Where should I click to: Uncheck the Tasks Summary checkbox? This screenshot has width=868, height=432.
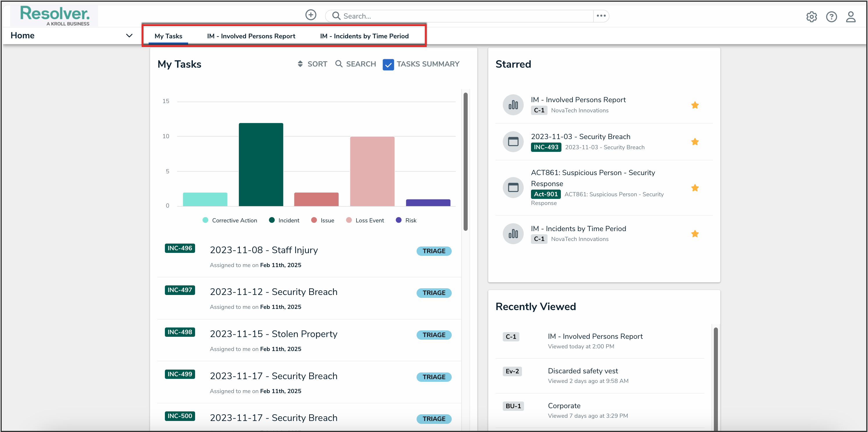pos(388,64)
